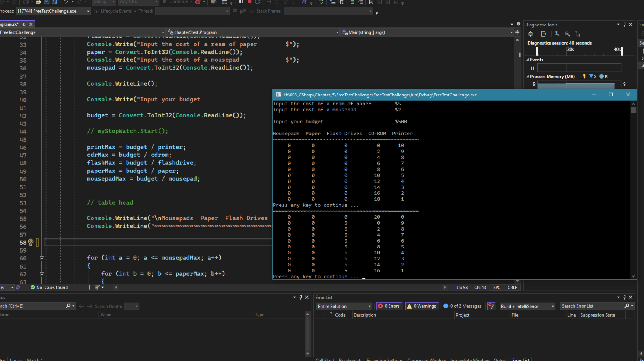Viewport: 644px width, 361px height.
Task: Switch to the Breakpoints tab
Action: [350, 360]
